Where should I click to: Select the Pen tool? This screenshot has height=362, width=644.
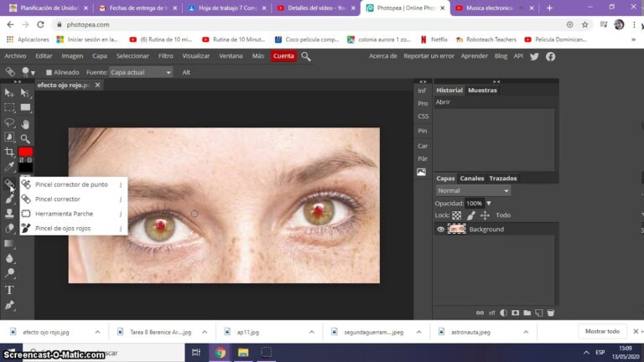coord(9,305)
